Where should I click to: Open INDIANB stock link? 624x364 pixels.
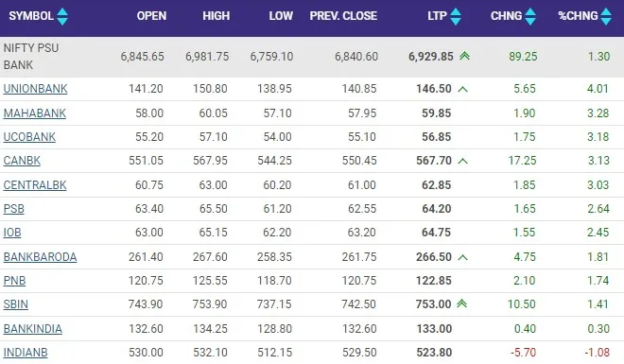pos(26,353)
